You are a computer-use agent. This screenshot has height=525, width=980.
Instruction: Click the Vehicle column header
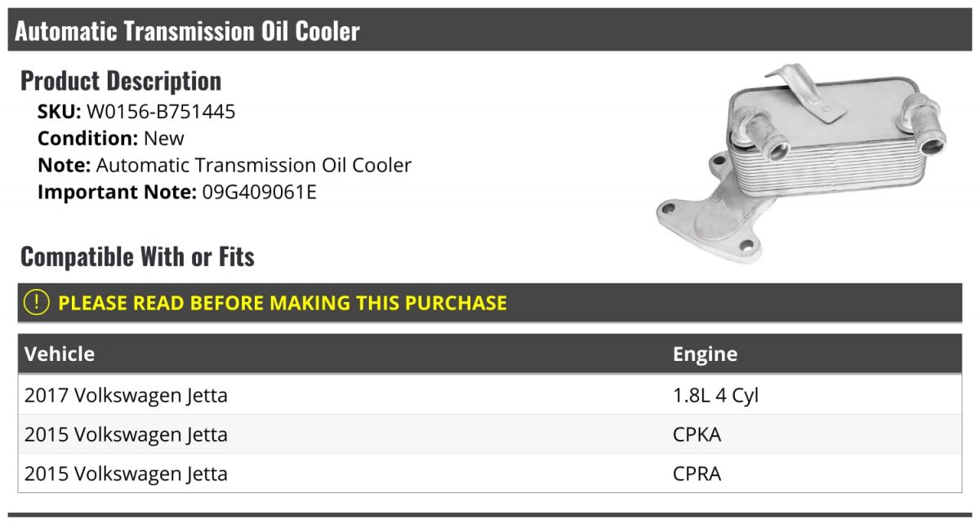pyautogui.click(x=60, y=354)
